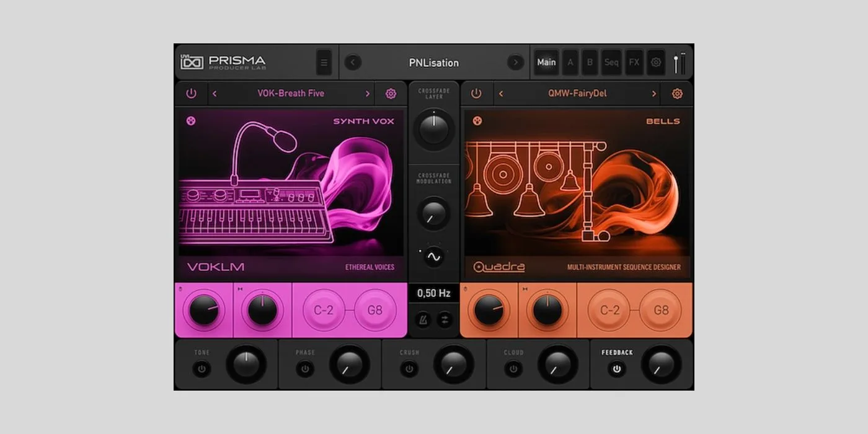Randomize the Synth Vox layer with dice icon
Image resolution: width=868 pixels, height=434 pixels.
coord(191,121)
